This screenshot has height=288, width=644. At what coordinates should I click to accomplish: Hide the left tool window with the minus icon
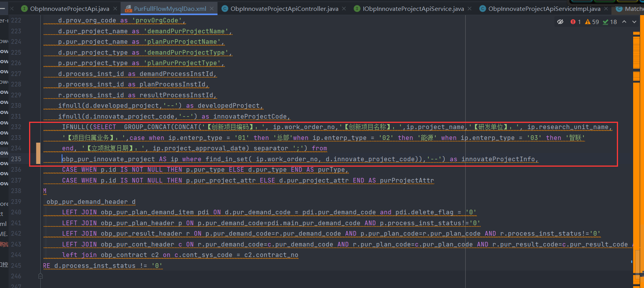tap(2, 8)
